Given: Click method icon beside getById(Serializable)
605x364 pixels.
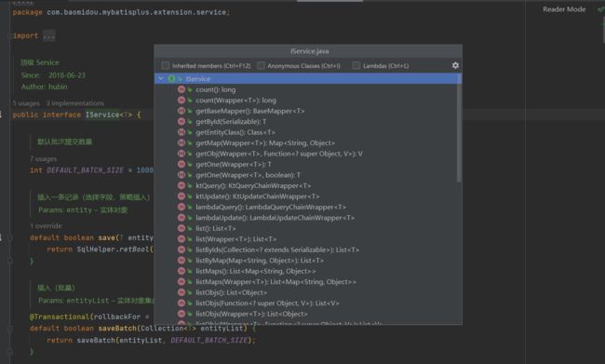Looking at the screenshot, I should click(x=181, y=122).
